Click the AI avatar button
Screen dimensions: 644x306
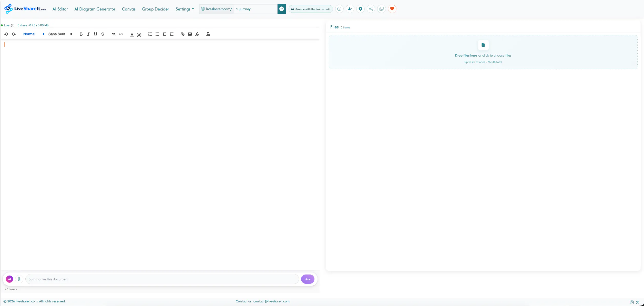(9, 279)
